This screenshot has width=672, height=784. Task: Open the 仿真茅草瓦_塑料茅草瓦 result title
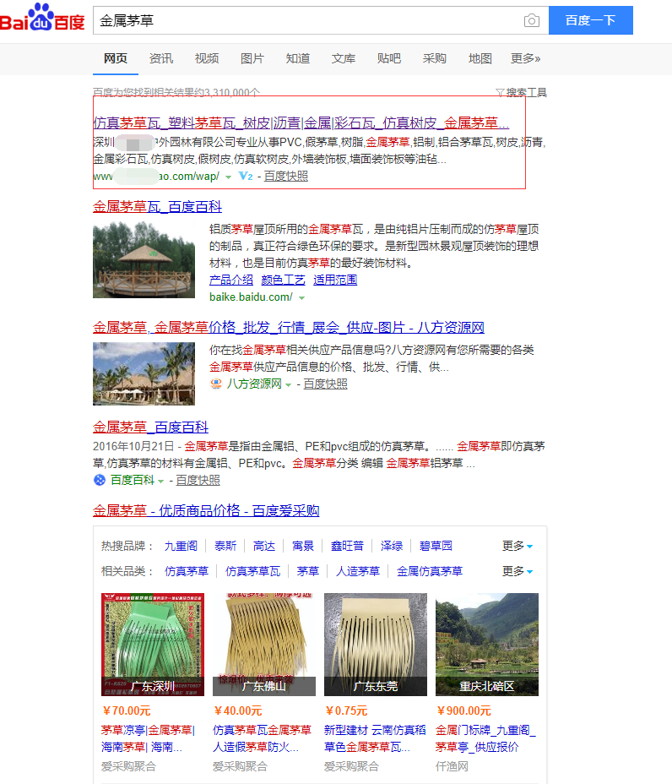[x=301, y=123]
